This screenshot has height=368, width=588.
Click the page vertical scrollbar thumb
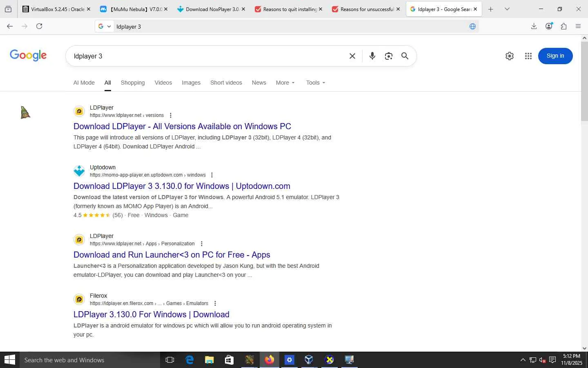point(584,81)
